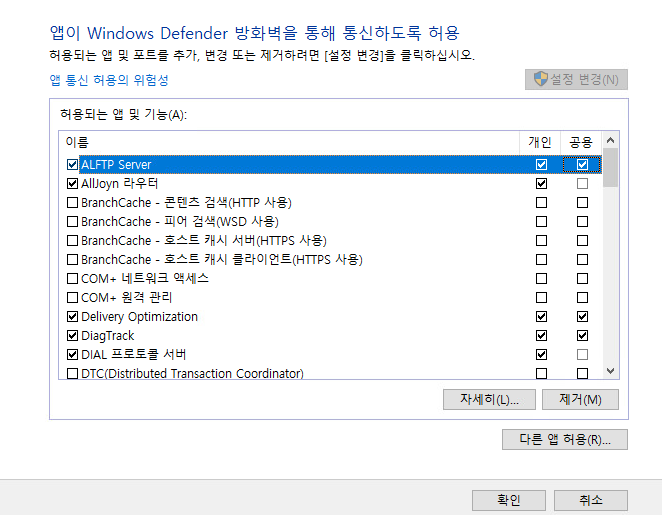The height and width of the screenshot is (515, 662).
Task: Confirm with the 확인 button
Action: pyautogui.click(x=509, y=500)
